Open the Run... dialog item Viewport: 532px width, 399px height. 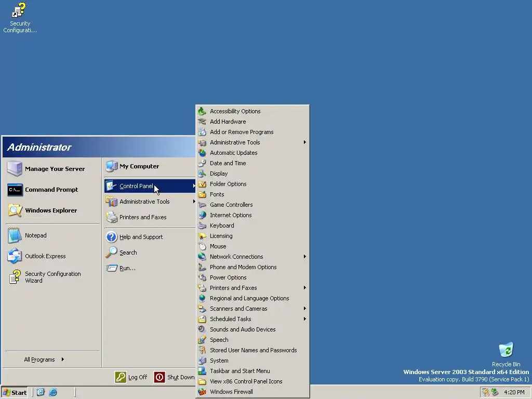[x=150, y=268]
